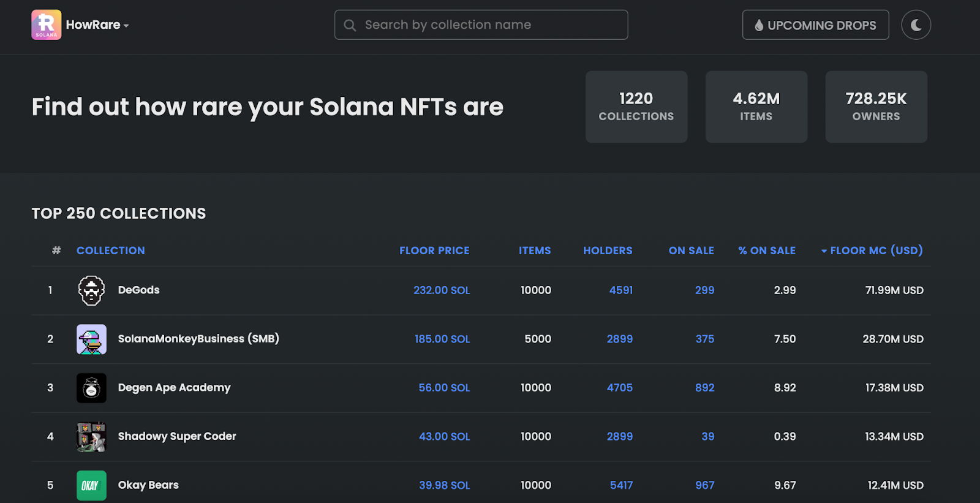
Task: Open Shadowy Super Coder collection
Action: coord(177,436)
